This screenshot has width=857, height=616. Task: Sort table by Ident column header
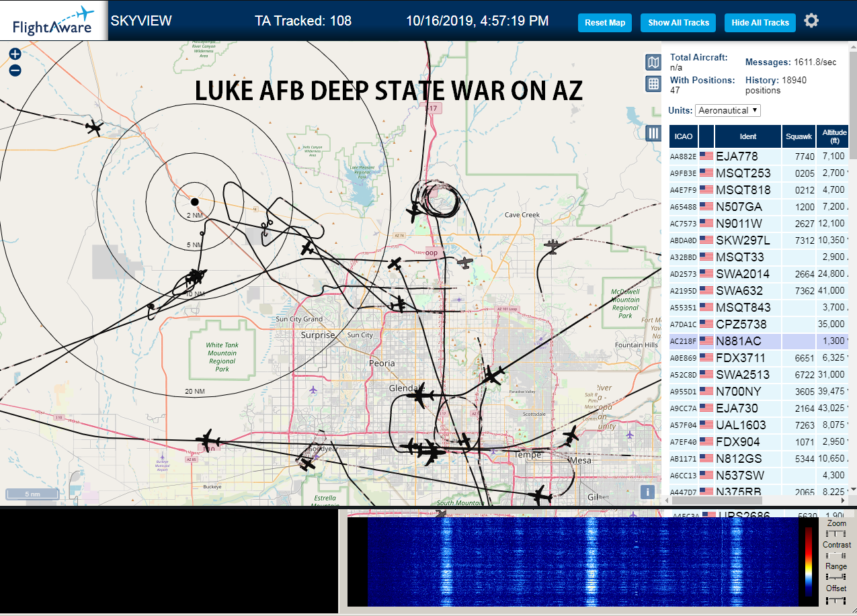[x=748, y=136]
